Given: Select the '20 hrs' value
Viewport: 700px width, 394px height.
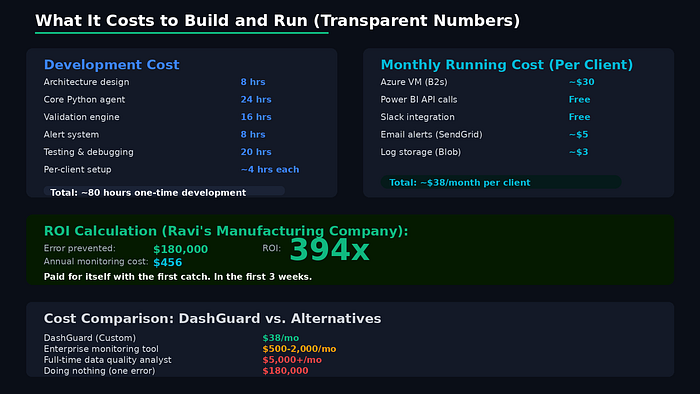Looking at the screenshot, I should 256,152.
